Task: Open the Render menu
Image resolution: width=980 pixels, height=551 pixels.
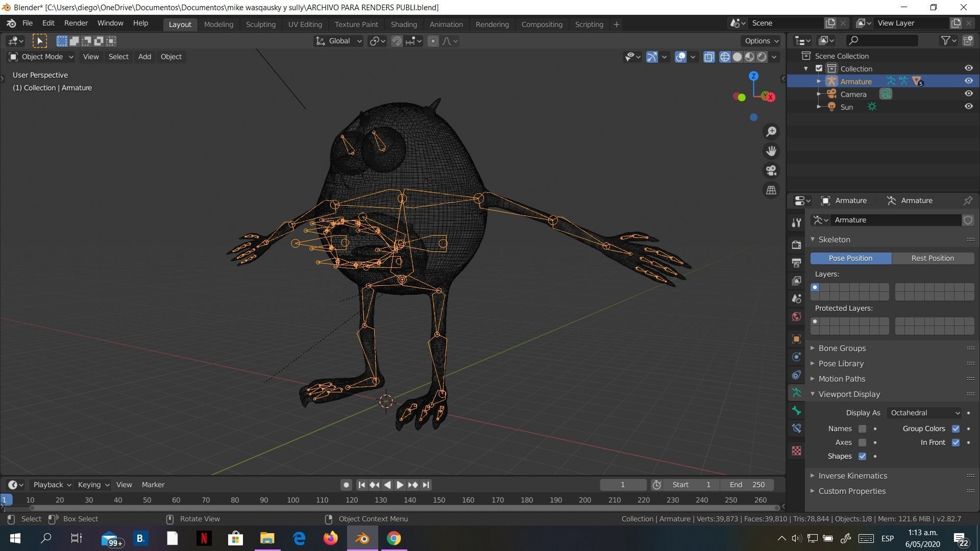Action: point(76,23)
